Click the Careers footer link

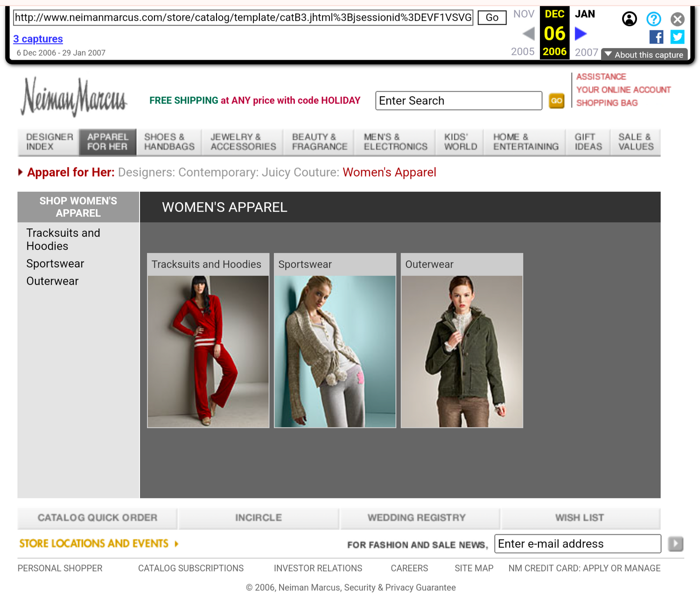409,568
